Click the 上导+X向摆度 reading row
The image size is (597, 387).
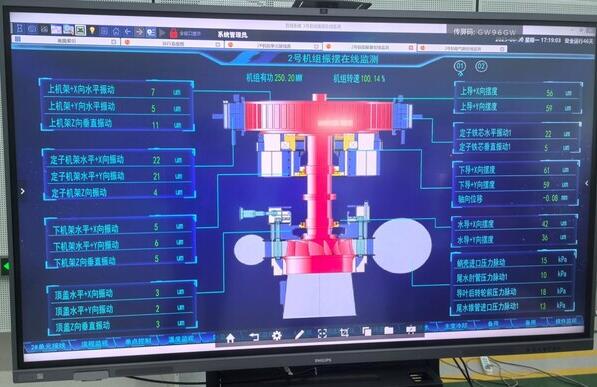click(x=518, y=92)
